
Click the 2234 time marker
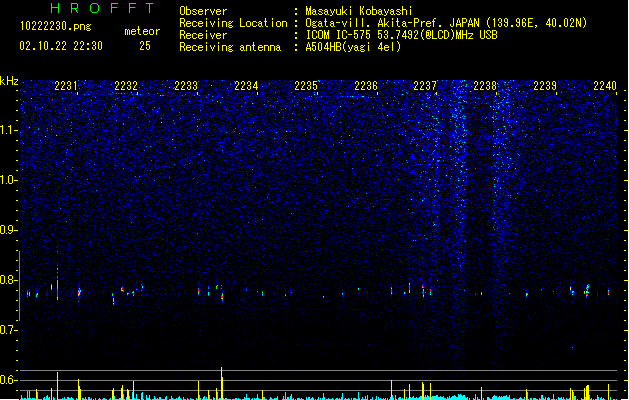pos(246,86)
